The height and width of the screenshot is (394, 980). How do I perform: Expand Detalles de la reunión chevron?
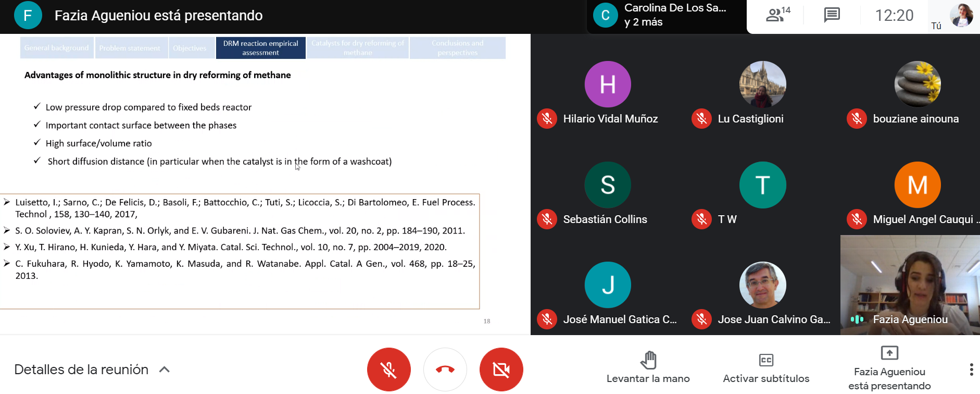165,370
